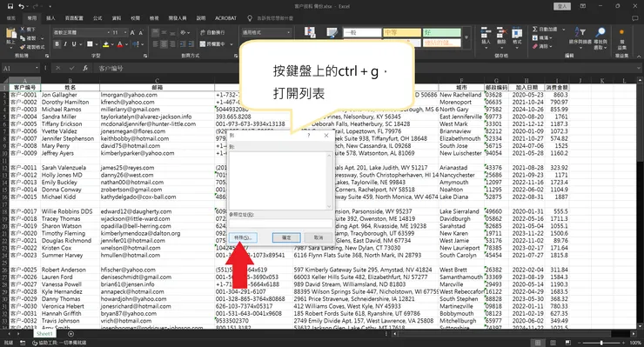Click the 取消 (Cancel) button in dialog
Viewport: 644px width, 347px height.
tap(319, 237)
